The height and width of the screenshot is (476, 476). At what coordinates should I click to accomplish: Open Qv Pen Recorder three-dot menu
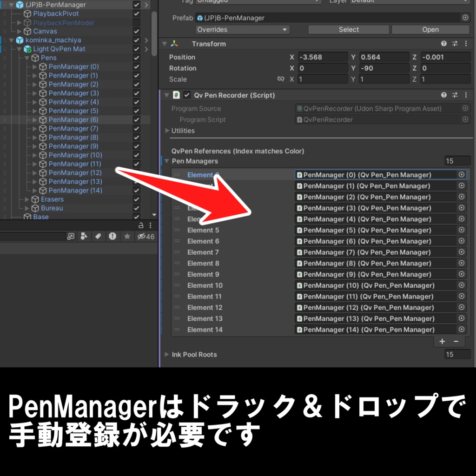pos(466,95)
